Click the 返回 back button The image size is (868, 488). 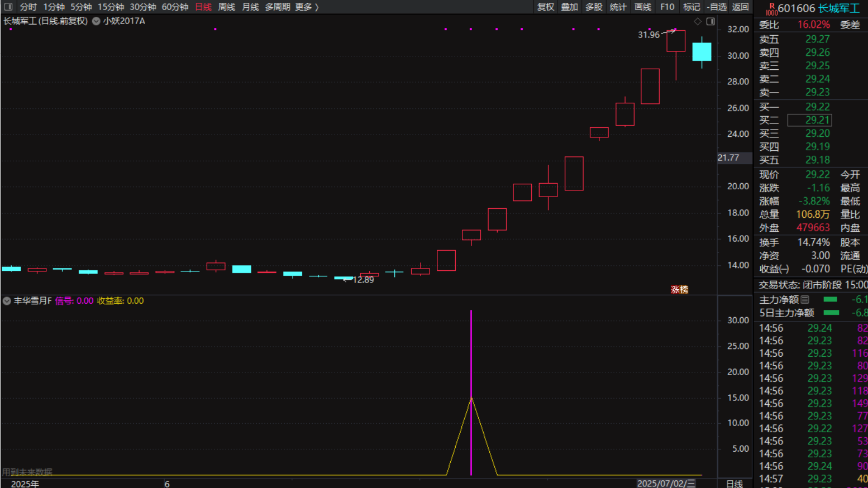tap(740, 7)
